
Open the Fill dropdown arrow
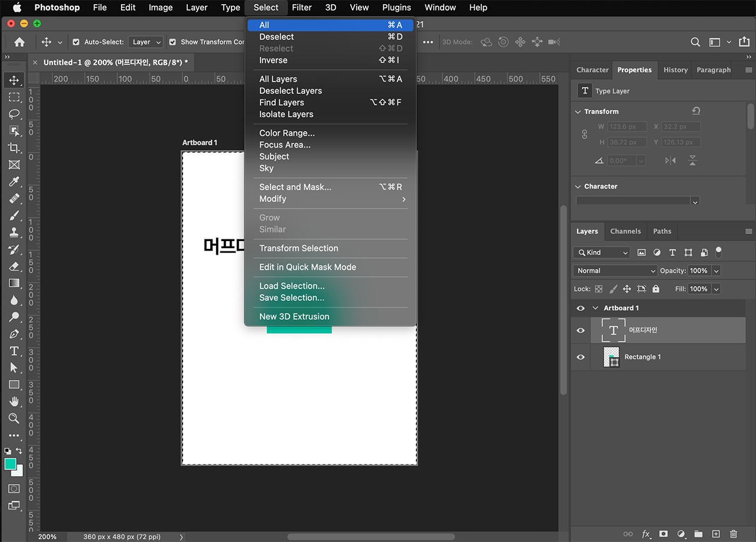point(716,289)
